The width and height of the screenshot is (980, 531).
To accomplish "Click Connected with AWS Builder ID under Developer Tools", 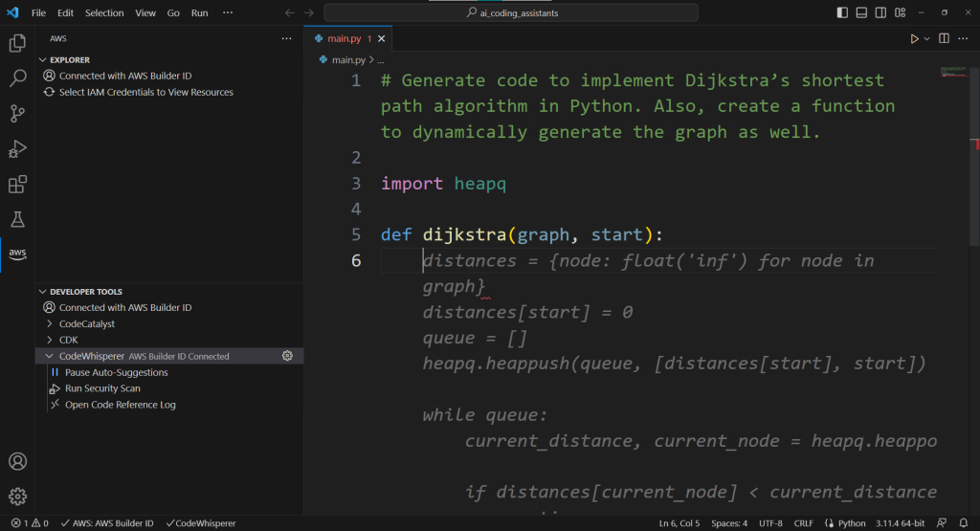I will (125, 307).
